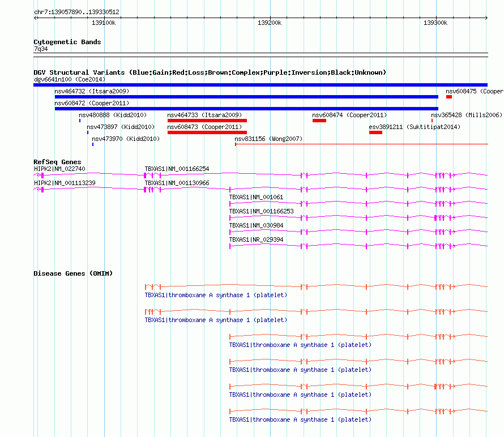Click first exon of TBXAS1 NM_001061
Screen dimensions: 504x437
tap(230, 203)
